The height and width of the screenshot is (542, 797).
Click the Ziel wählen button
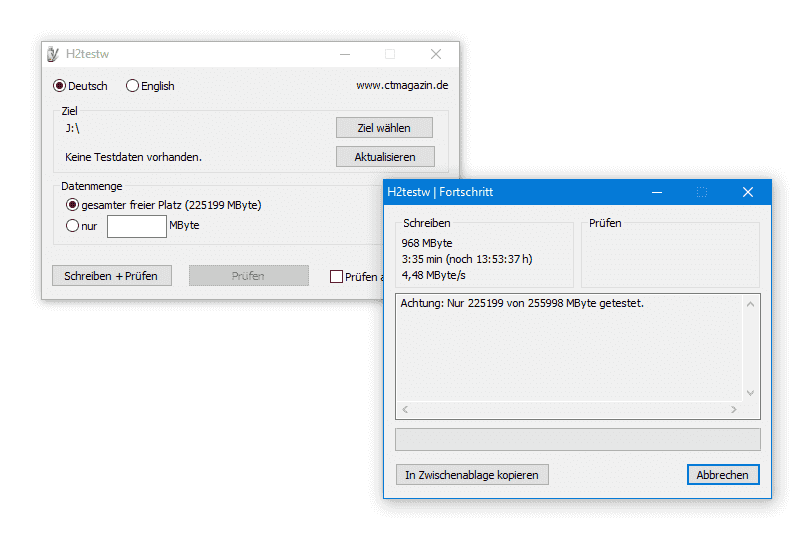click(384, 128)
